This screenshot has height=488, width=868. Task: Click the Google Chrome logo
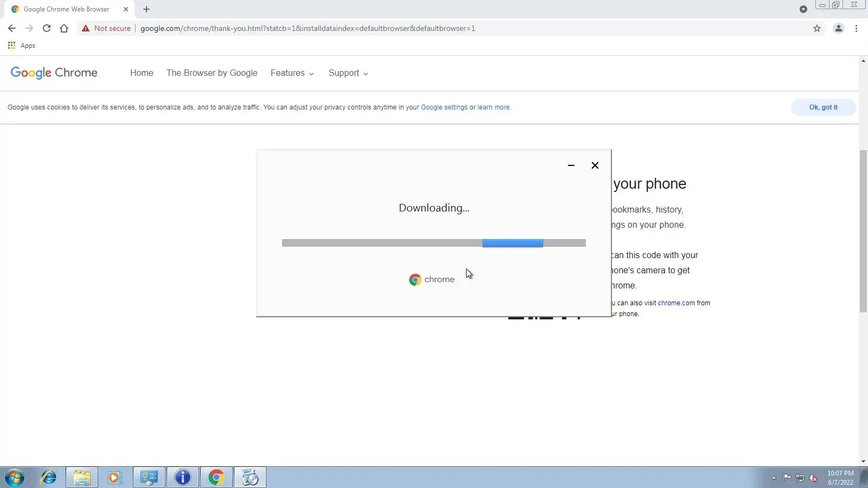point(54,73)
